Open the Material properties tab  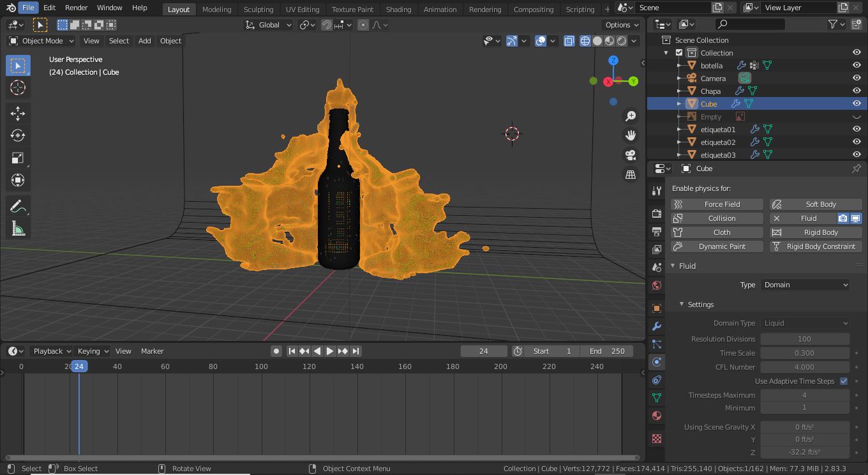[x=657, y=416]
